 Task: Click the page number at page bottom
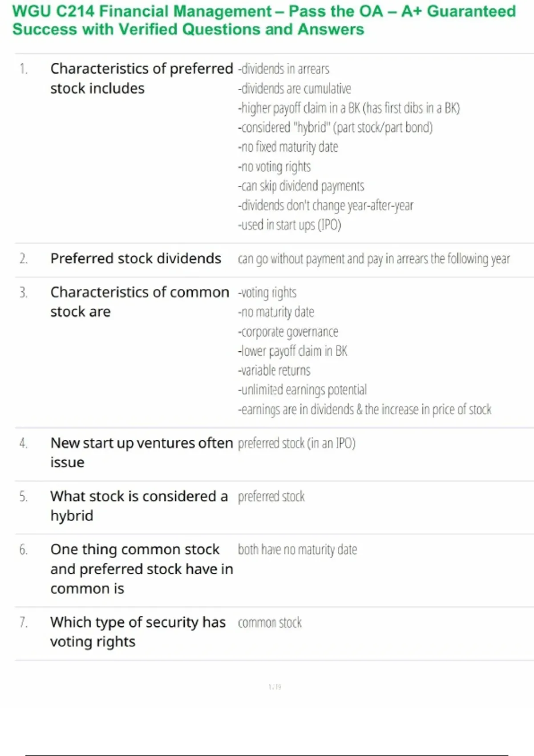click(x=275, y=687)
